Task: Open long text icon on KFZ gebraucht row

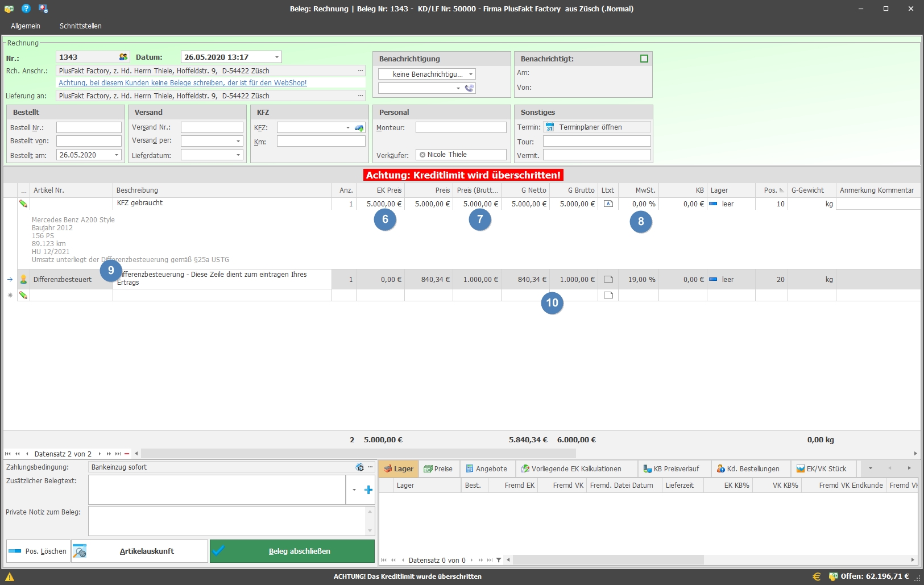Action: point(608,204)
